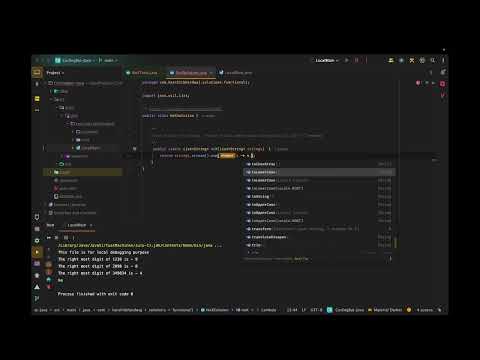The image size is (480, 360).
Task: Select the resources folder in project tree
Action: (77, 156)
